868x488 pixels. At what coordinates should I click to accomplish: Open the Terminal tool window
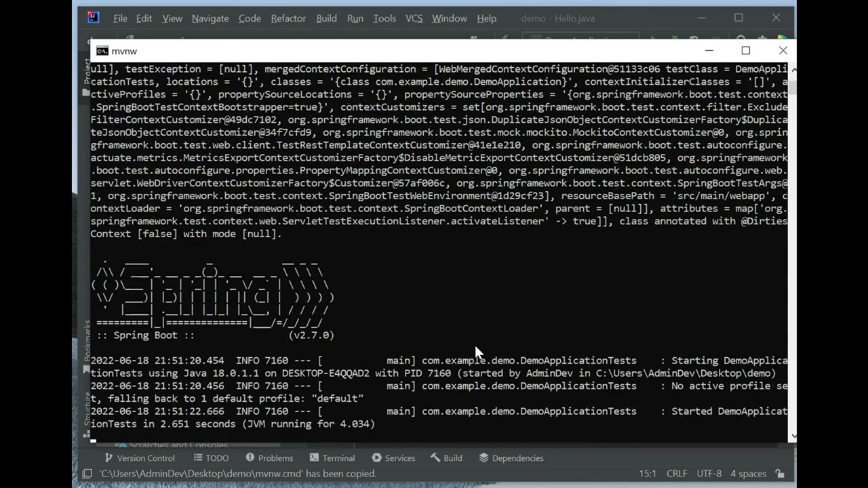tap(332, 458)
